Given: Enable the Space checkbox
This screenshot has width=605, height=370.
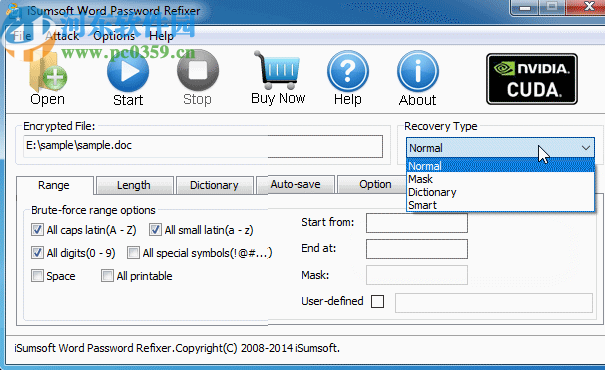Looking at the screenshot, I should click(37, 276).
